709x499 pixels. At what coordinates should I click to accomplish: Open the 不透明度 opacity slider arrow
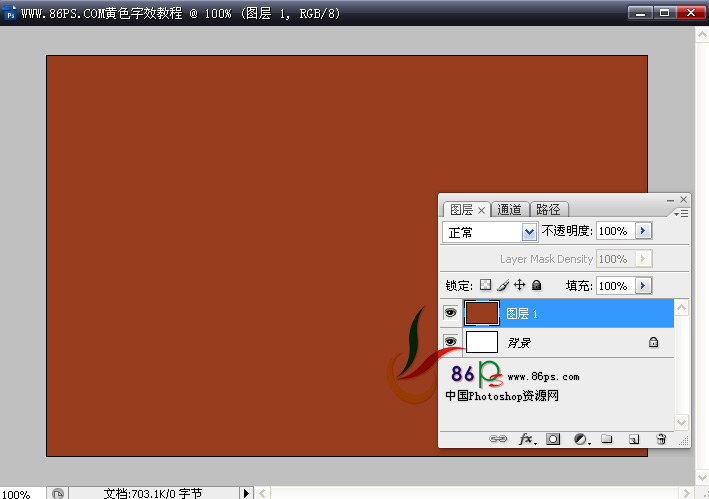tap(643, 231)
